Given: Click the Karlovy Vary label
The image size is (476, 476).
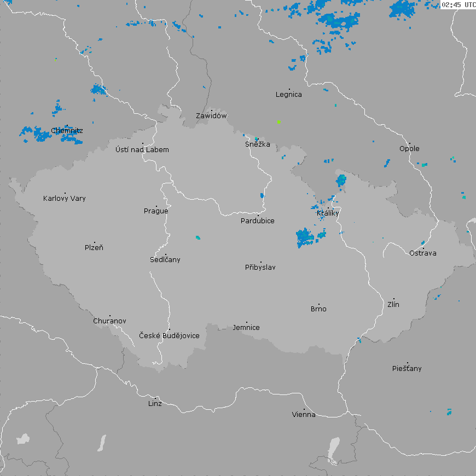Looking at the screenshot, I should (65, 199).
